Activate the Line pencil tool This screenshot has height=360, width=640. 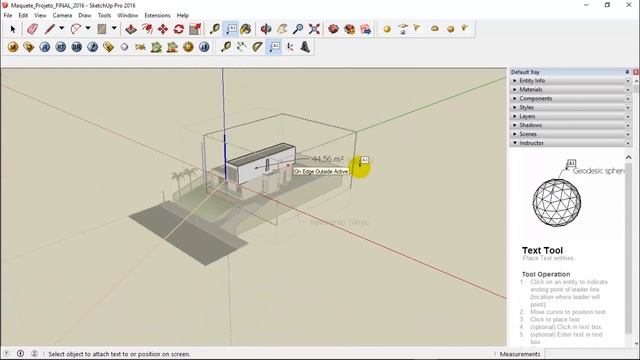[x=50, y=29]
